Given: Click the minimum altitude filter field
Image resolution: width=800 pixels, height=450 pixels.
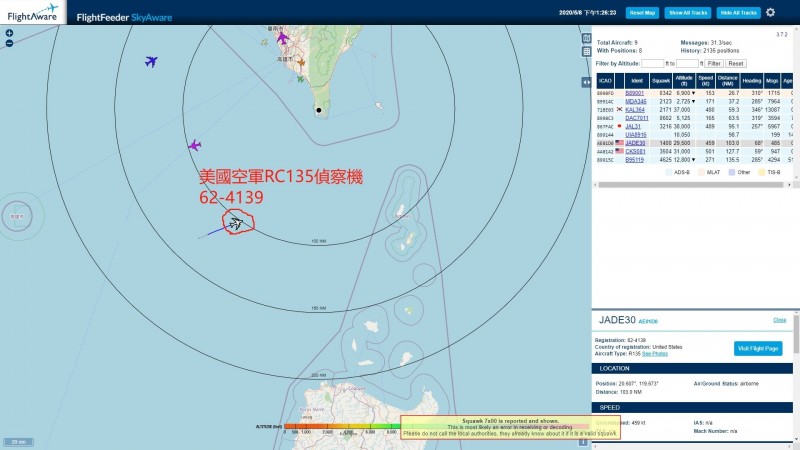Looking at the screenshot, I should click(657, 63).
